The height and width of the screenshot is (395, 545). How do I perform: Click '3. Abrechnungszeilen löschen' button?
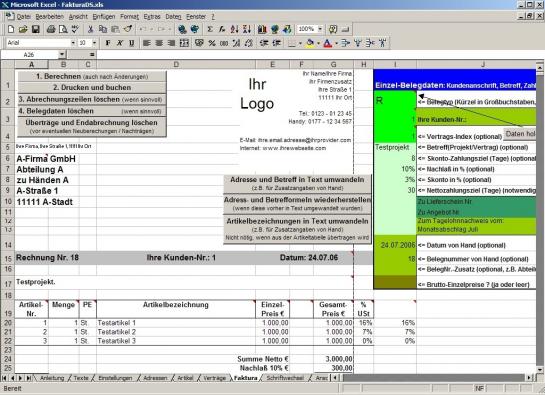(x=92, y=99)
